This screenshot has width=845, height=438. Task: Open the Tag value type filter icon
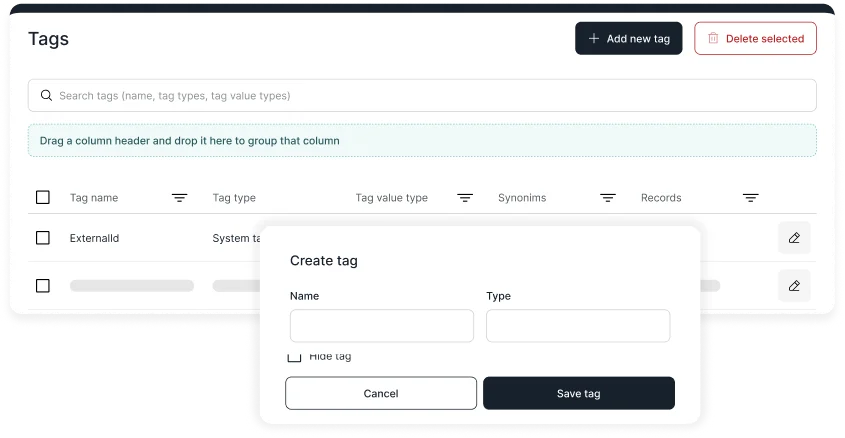click(x=465, y=198)
